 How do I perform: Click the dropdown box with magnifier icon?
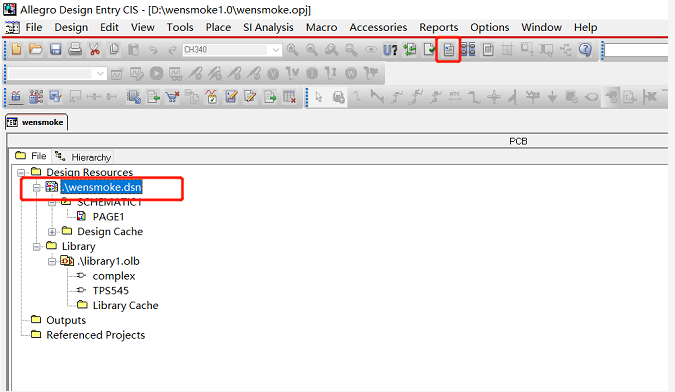(55, 97)
